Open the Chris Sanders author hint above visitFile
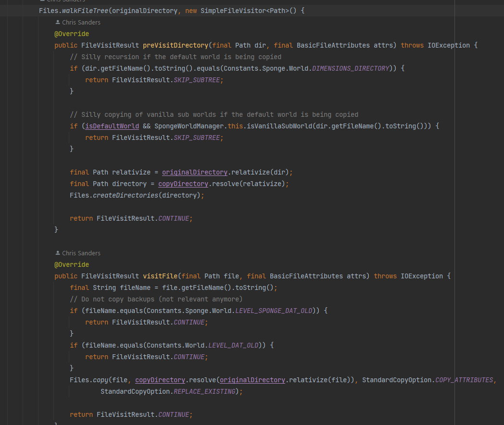The height and width of the screenshot is (425, 504). point(81,253)
